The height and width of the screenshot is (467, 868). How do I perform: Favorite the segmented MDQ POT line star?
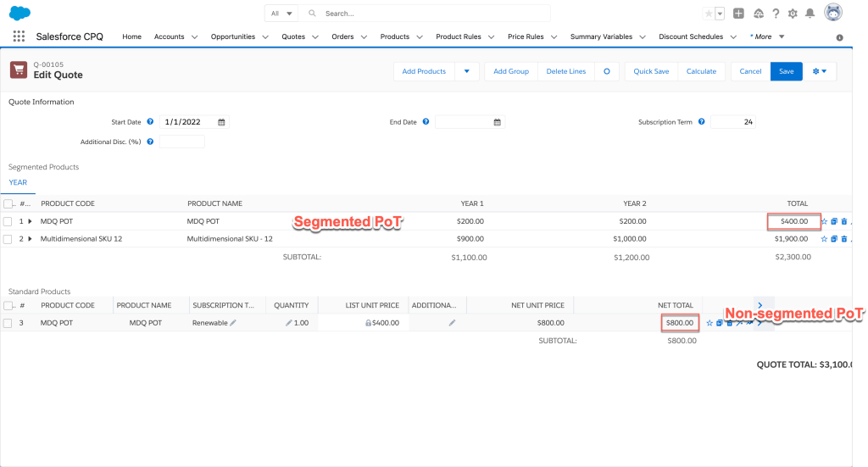click(824, 221)
